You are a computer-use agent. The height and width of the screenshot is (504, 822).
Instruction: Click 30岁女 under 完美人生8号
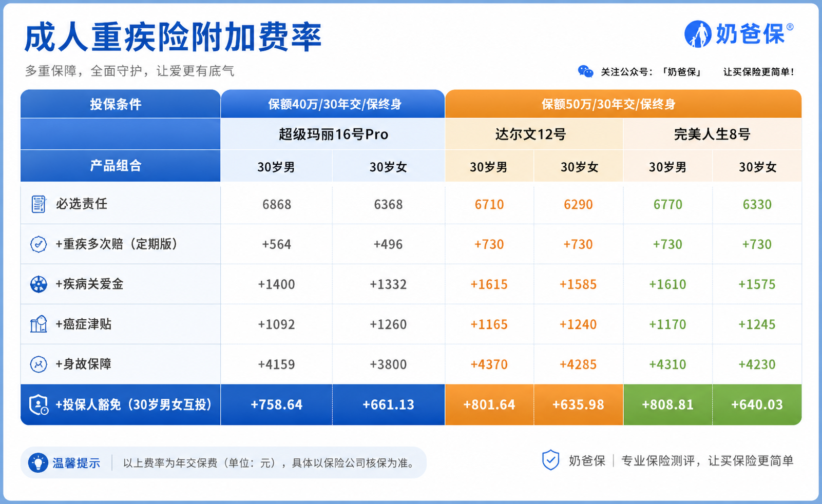coord(757,167)
